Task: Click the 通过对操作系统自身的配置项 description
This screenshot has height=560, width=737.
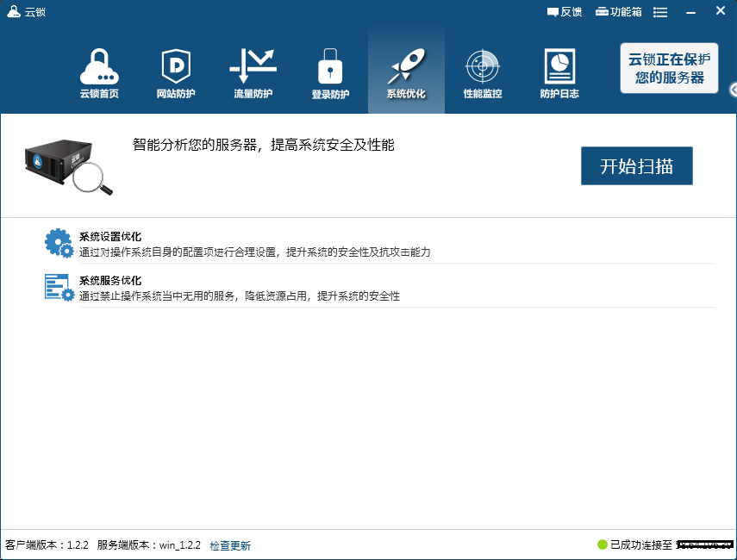Action: (254, 252)
